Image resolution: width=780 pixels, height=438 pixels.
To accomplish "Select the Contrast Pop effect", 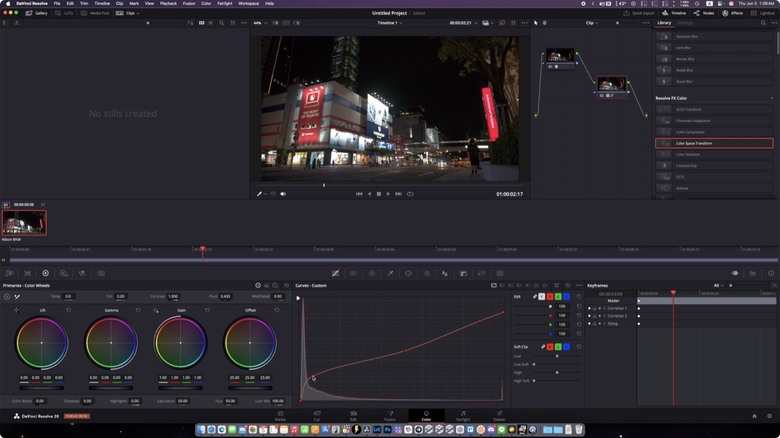I will click(x=714, y=166).
